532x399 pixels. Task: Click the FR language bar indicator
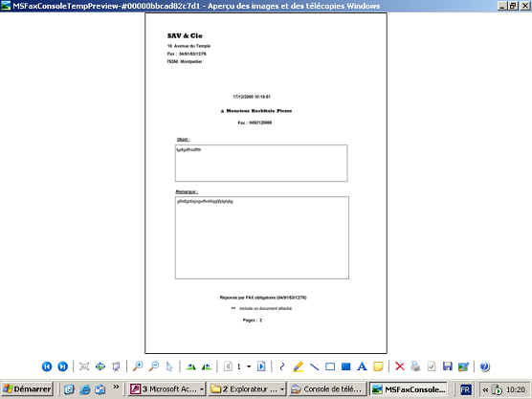coord(465,389)
